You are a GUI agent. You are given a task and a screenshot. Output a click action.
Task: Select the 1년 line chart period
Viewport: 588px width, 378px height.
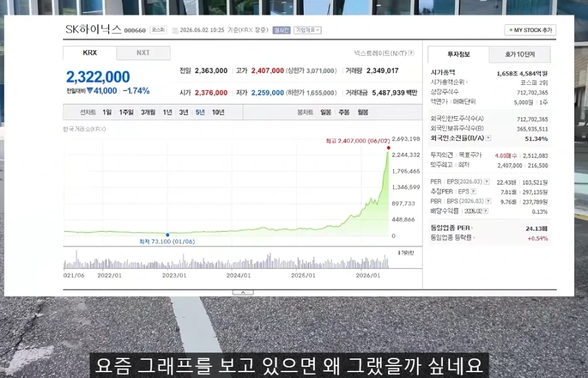(167, 112)
